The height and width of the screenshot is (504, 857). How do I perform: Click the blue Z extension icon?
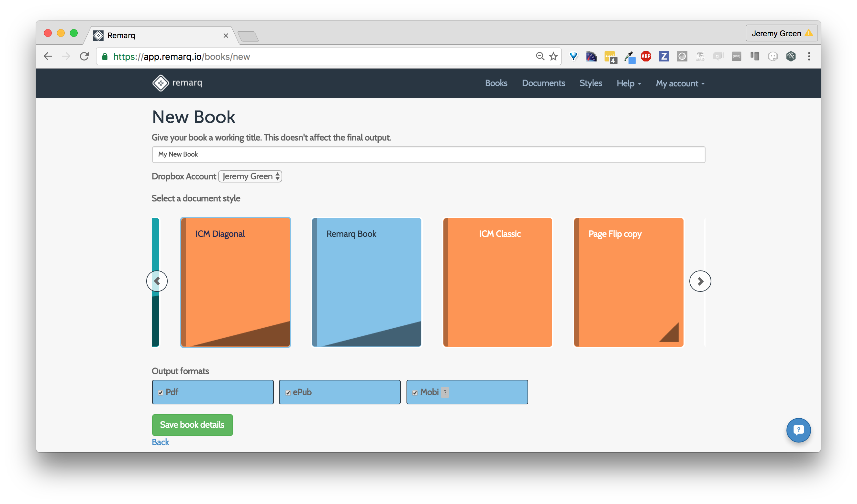[x=664, y=56]
